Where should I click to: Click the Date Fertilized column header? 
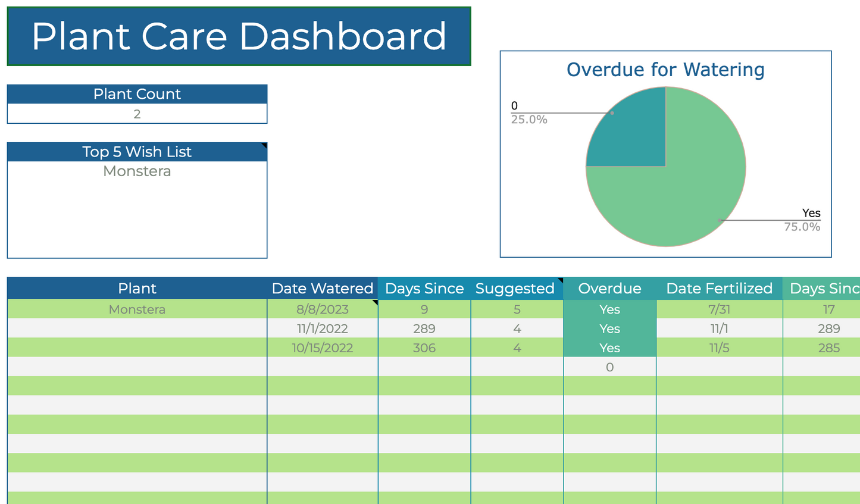coord(719,289)
